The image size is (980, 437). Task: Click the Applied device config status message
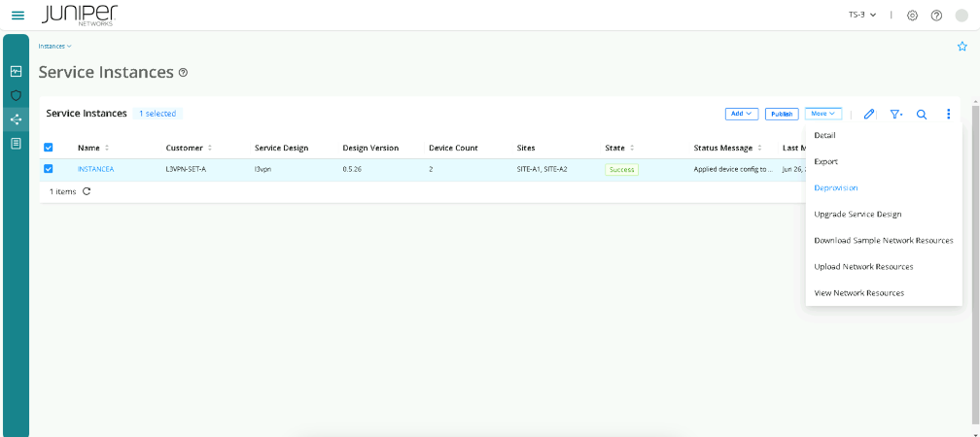coord(733,169)
